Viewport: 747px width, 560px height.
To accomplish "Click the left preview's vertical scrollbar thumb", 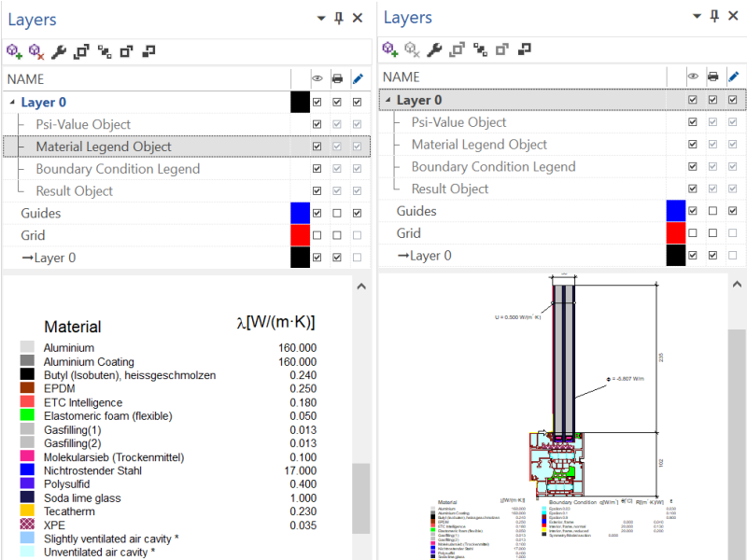I will (x=361, y=498).
